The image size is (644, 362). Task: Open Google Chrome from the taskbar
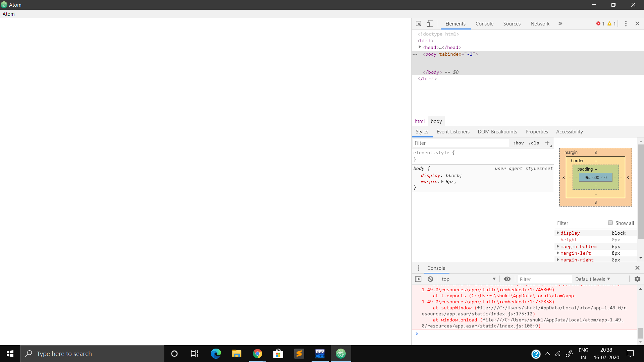258,354
